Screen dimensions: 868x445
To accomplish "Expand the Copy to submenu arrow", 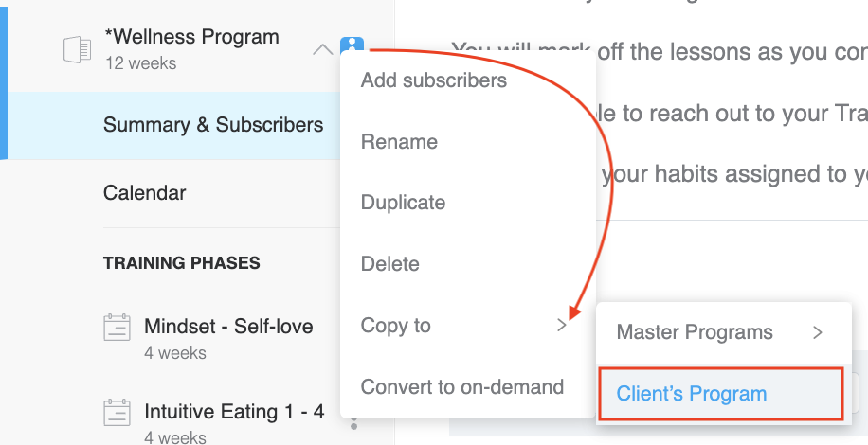I will click(562, 326).
